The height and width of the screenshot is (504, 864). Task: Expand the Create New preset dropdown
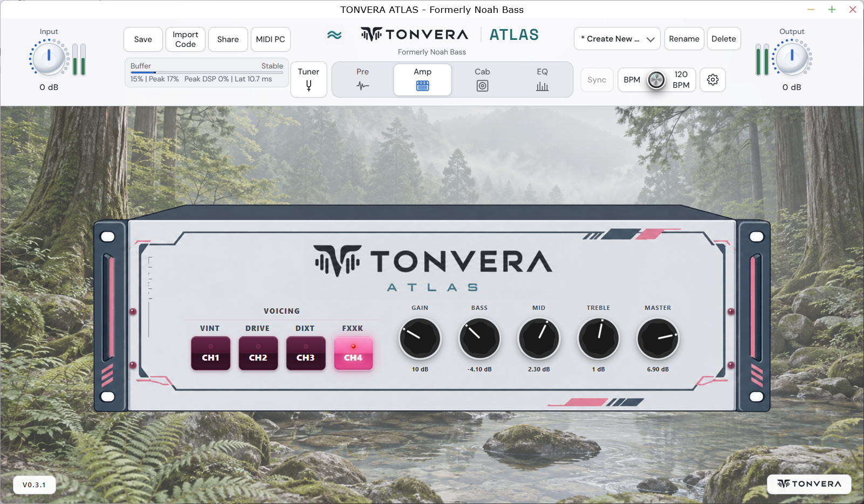(617, 39)
